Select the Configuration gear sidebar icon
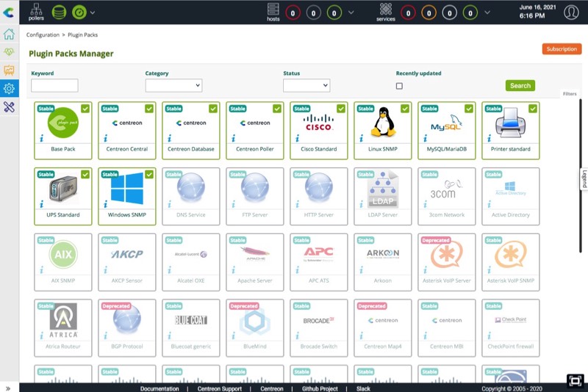This screenshot has height=392, width=588. 9,89
